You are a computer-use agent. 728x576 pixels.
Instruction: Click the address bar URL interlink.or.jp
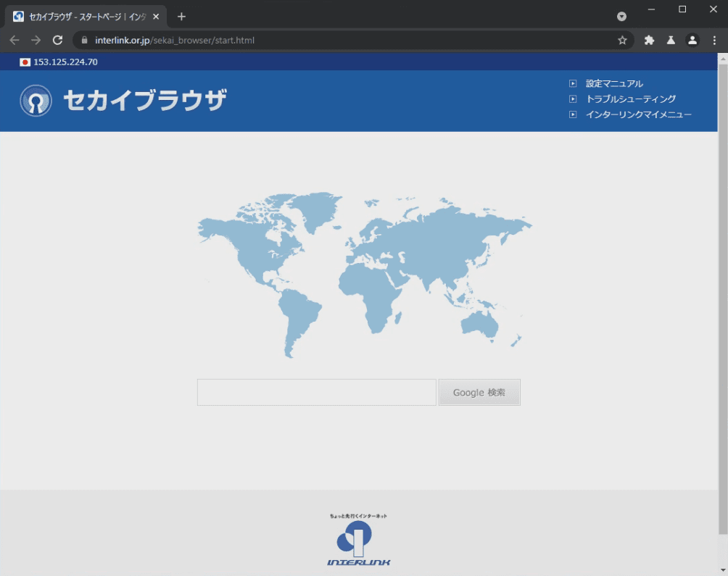(175, 41)
